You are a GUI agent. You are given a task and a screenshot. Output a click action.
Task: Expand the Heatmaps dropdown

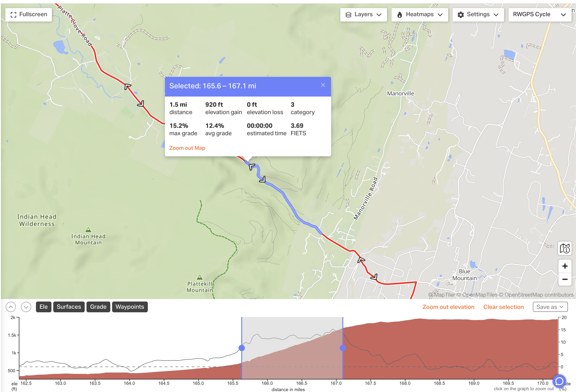tap(420, 15)
